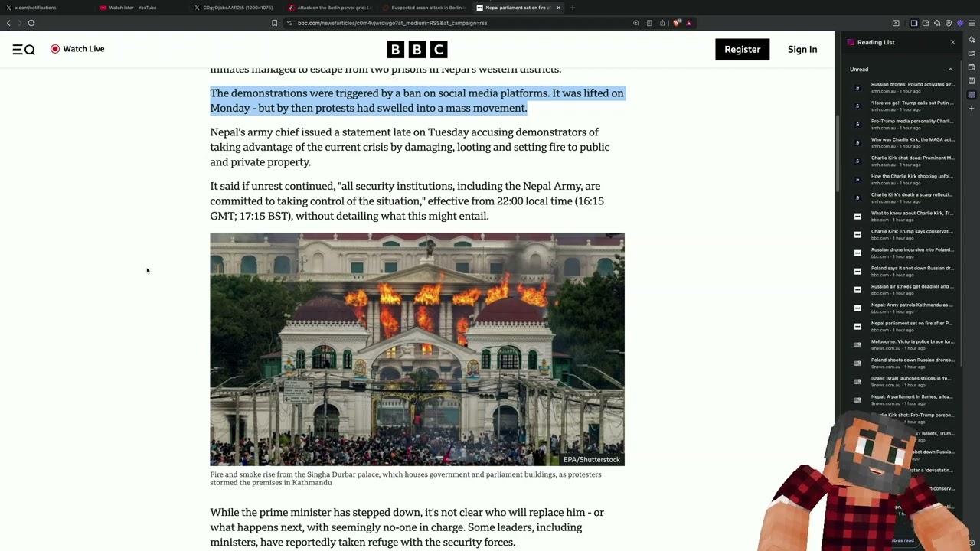Go back with the browser back arrow

coord(8,23)
